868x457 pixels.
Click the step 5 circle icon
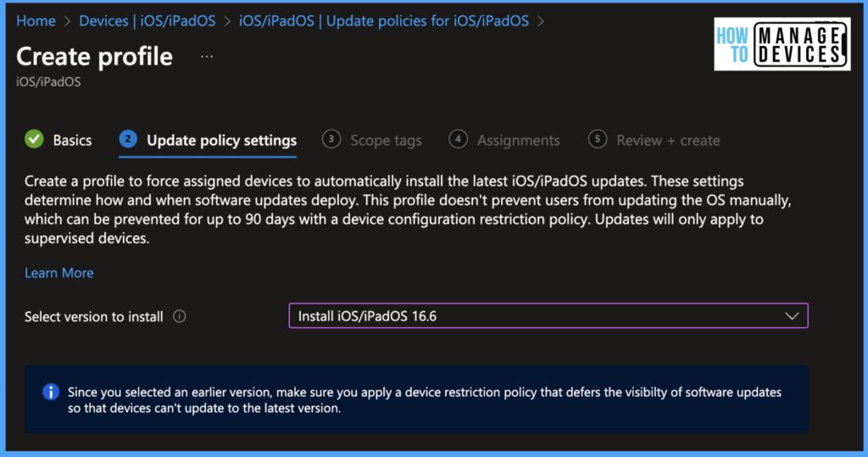pyautogui.click(x=598, y=139)
